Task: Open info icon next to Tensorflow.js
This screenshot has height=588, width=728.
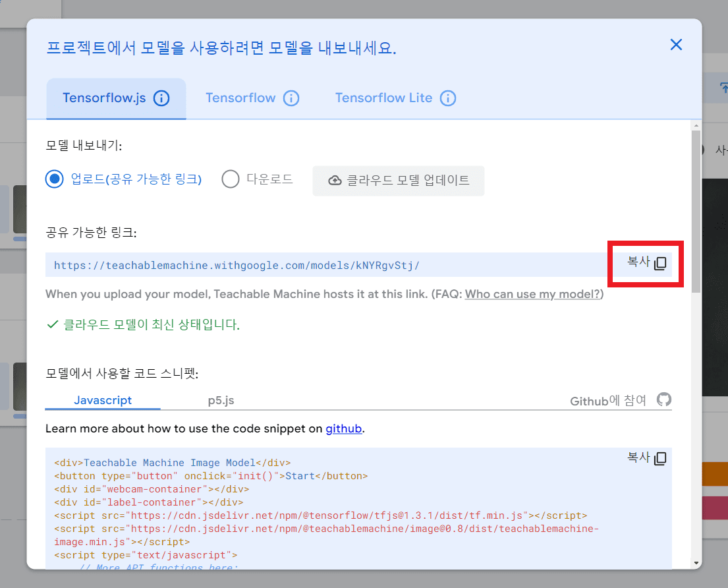Action: pyautogui.click(x=161, y=98)
